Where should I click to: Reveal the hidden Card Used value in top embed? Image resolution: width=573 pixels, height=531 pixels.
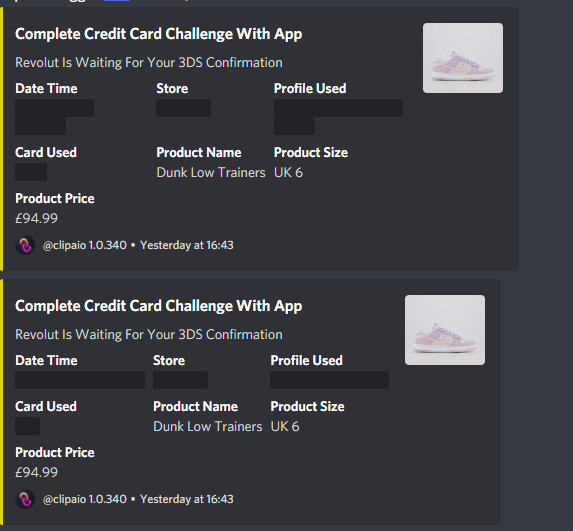point(31,172)
